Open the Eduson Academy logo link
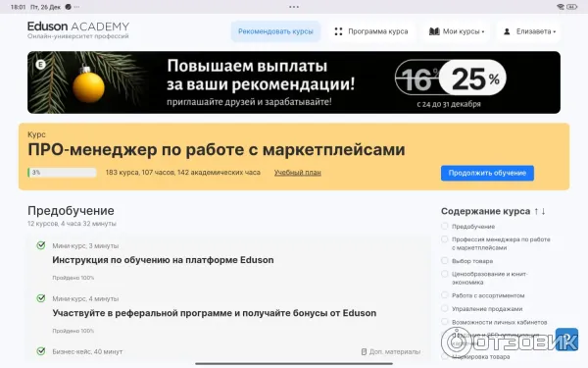588x368 pixels. point(78,30)
